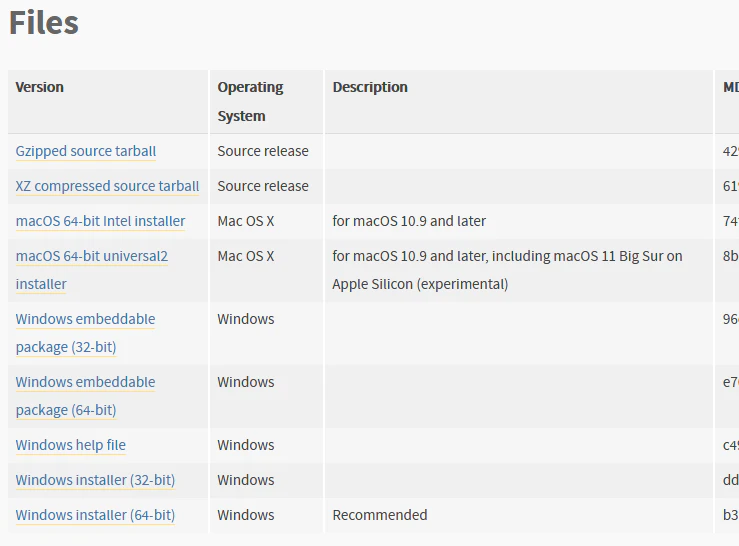The width and height of the screenshot is (739, 546).
Task: Download the XZ compressed source tarball
Action: click(107, 186)
